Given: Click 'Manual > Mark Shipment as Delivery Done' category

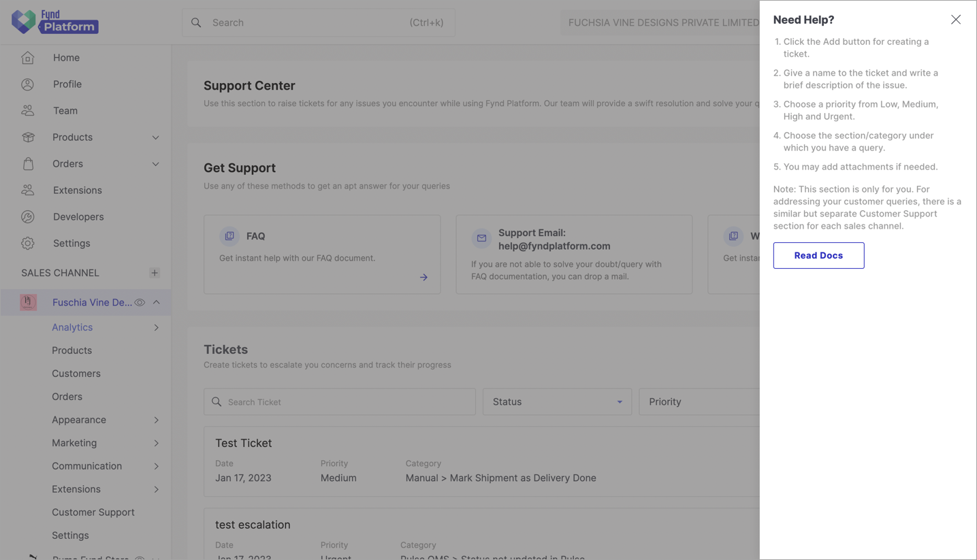Looking at the screenshot, I should pyautogui.click(x=501, y=478).
